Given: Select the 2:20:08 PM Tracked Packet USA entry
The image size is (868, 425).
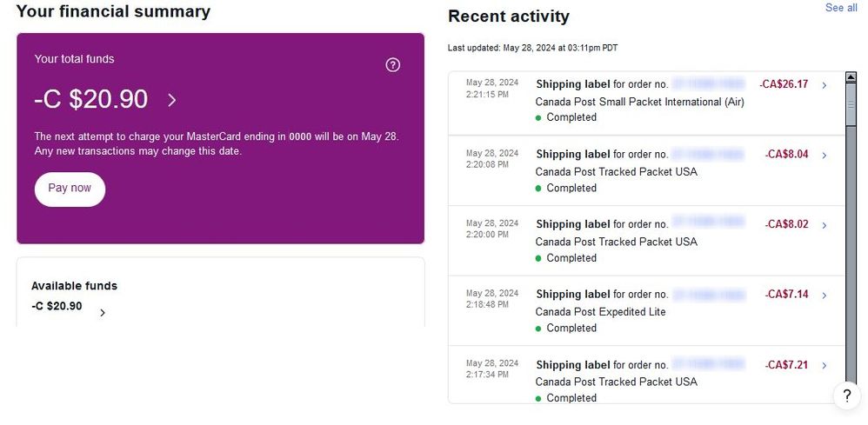Looking at the screenshot, I should pyautogui.click(x=646, y=171).
